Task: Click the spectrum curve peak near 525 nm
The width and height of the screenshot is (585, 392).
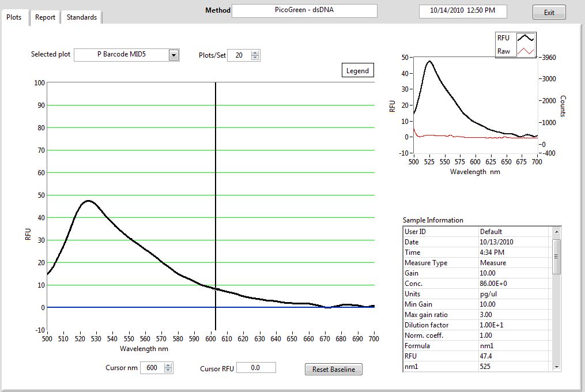Action: click(x=88, y=201)
